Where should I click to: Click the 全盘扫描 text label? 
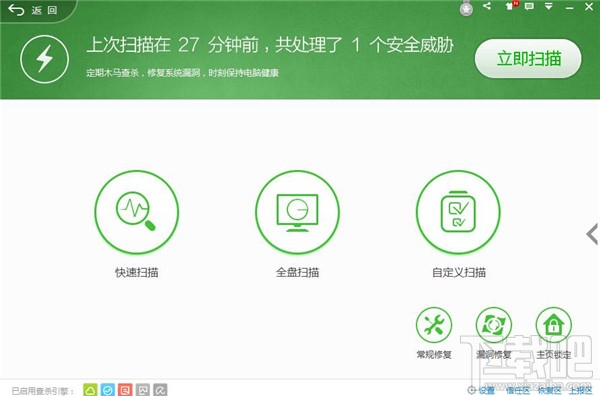click(x=297, y=272)
